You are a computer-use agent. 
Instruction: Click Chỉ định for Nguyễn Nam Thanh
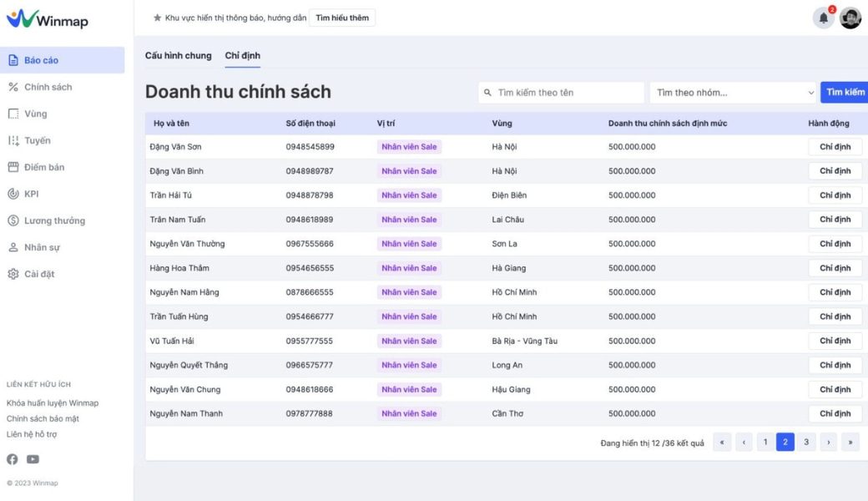(835, 413)
